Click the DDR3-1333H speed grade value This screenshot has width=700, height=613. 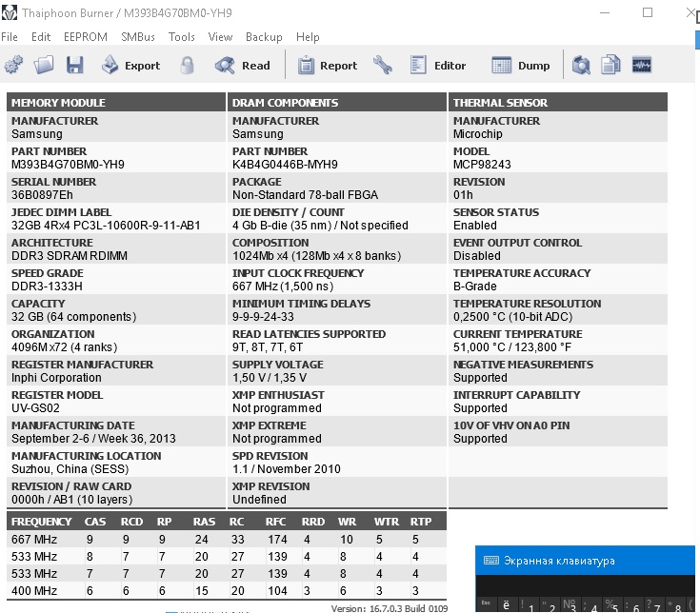coord(47,286)
